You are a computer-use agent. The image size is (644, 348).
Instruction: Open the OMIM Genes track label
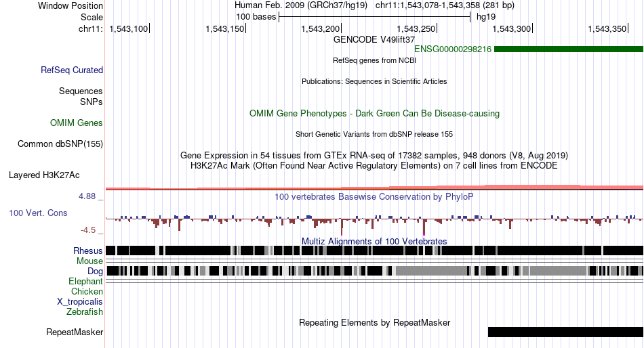click(x=77, y=123)
